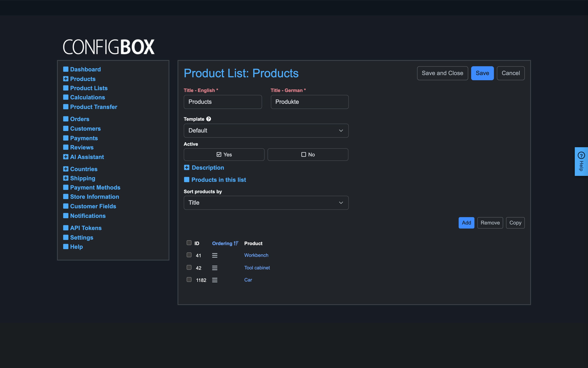Click the Cancel button
Viewport: 588px width, 368px height.
(511, 73)
